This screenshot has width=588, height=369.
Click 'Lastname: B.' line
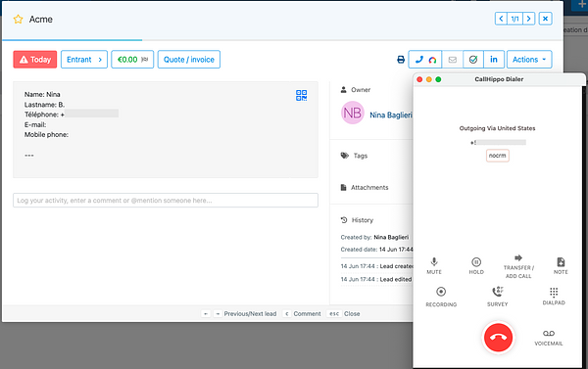[45, 105]
